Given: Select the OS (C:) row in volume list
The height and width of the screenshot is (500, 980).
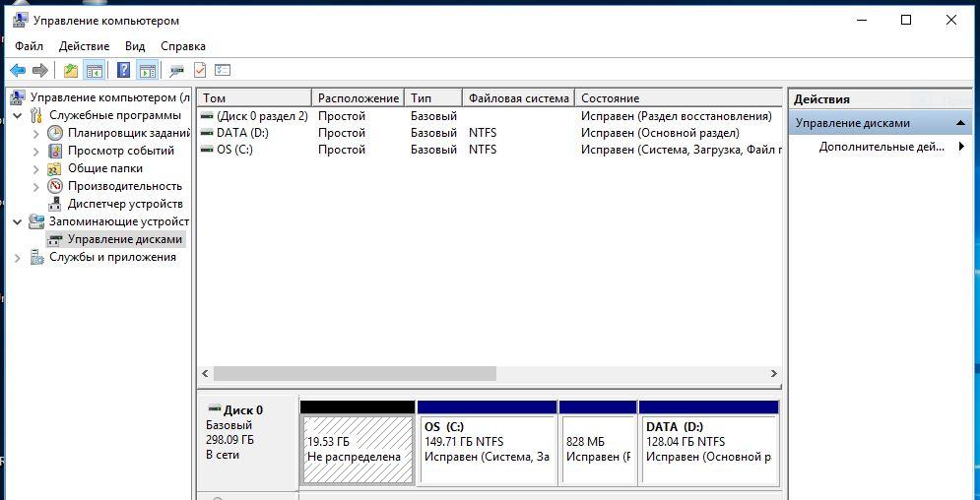Looking at the screenshot, I should point(490,150).
